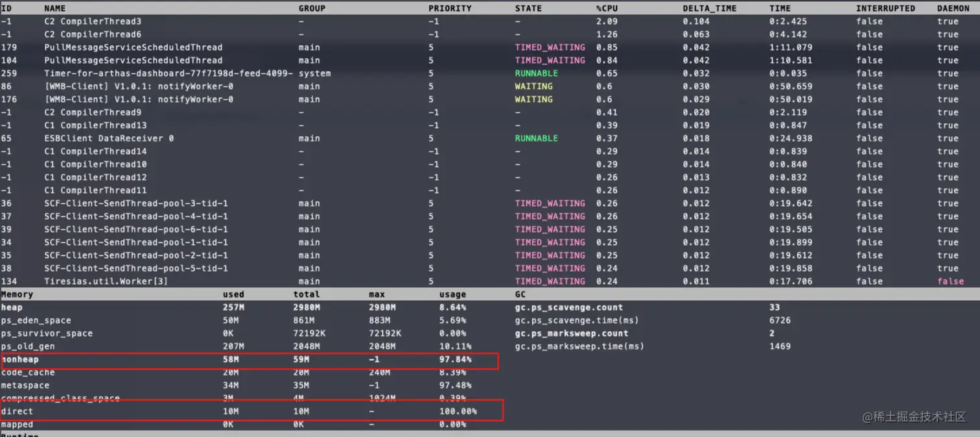Viewport: 980px width, 437px height.
Task: Select the SCF-Client-SendThread-pool-6-tid-1 thread name
Action: pyautogui.click(x=136, y=229)
